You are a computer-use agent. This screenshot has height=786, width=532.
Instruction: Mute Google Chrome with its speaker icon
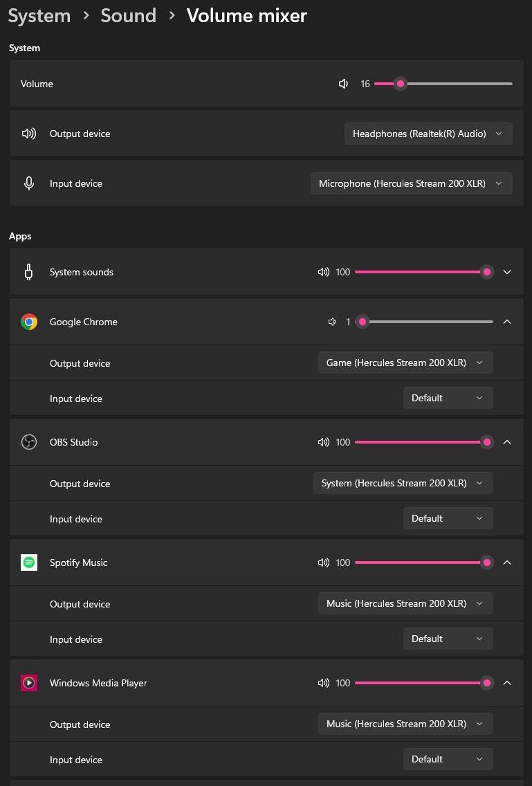(332, 322)
